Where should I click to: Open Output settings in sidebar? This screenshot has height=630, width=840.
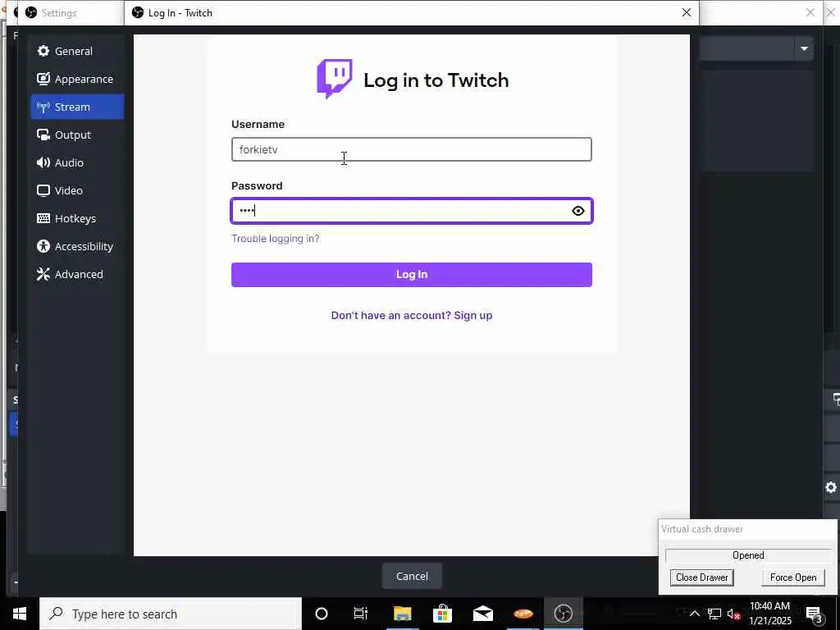coord(77,135)
